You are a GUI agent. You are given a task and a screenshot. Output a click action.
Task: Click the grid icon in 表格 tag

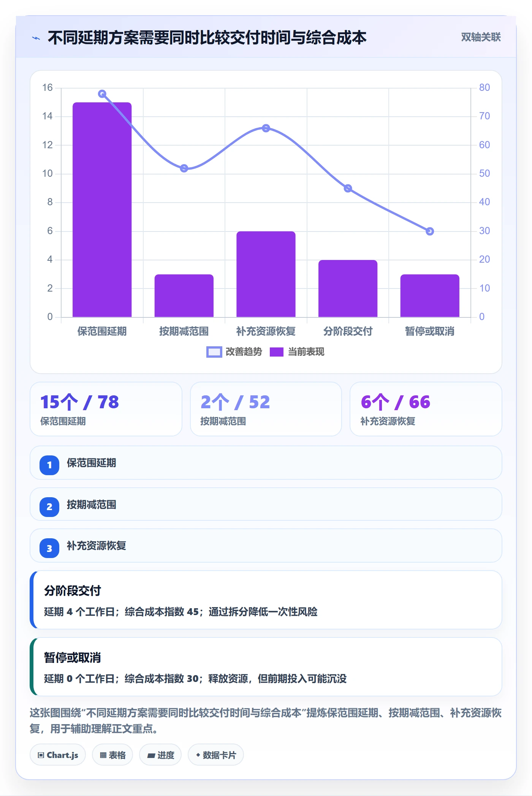(103, 755)
